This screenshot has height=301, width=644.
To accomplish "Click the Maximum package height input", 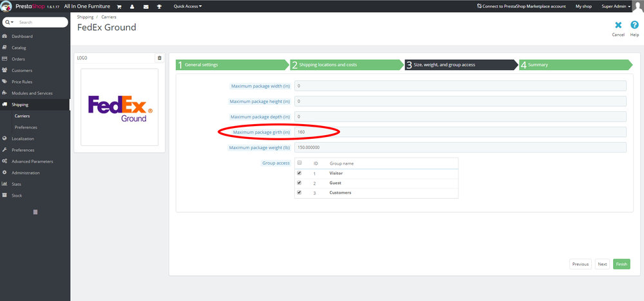I will click(460, 101).
